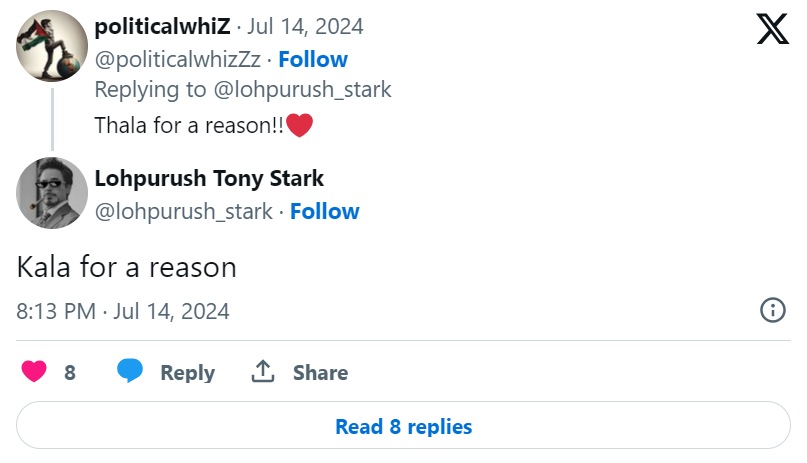The height and width of the screenshot is (463, 807).
Task: Follow the Lohpurush Tony Stark account
Action: [x=324, y=211]
